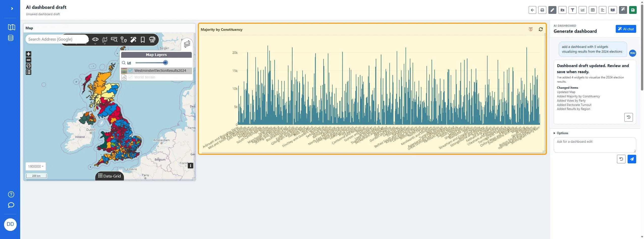This screenshot has width=644, height=239.
Task: Click the map toolbar printer icon
Action: coord(152,40)
